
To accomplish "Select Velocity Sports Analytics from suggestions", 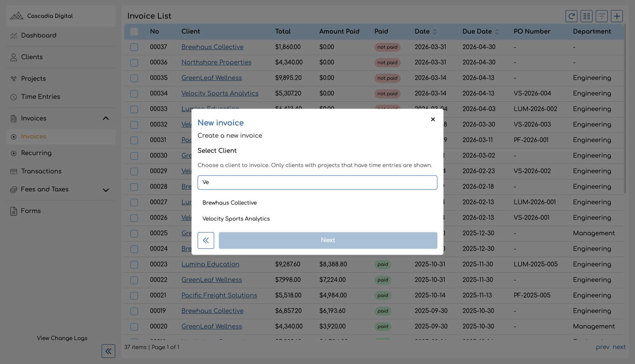I will click(317, 218).
